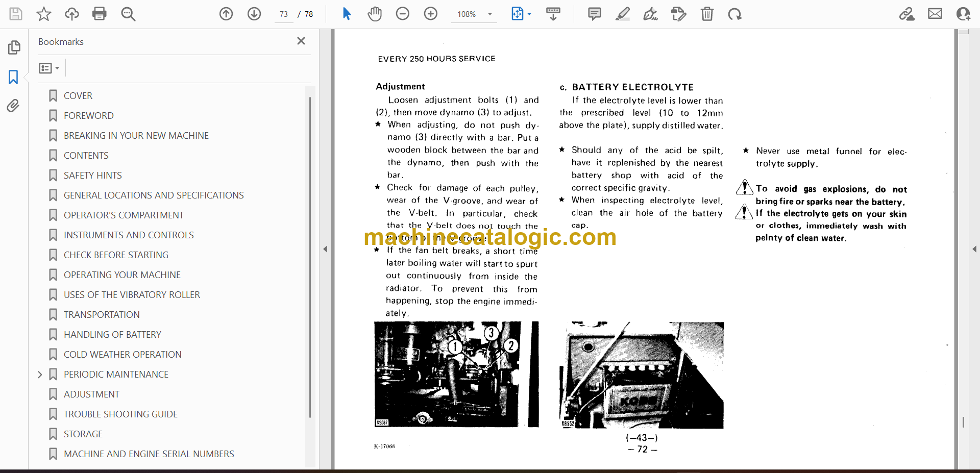980x473 pixels.
Task: Choose the selection arrow tool
Action: pos(347,14)
